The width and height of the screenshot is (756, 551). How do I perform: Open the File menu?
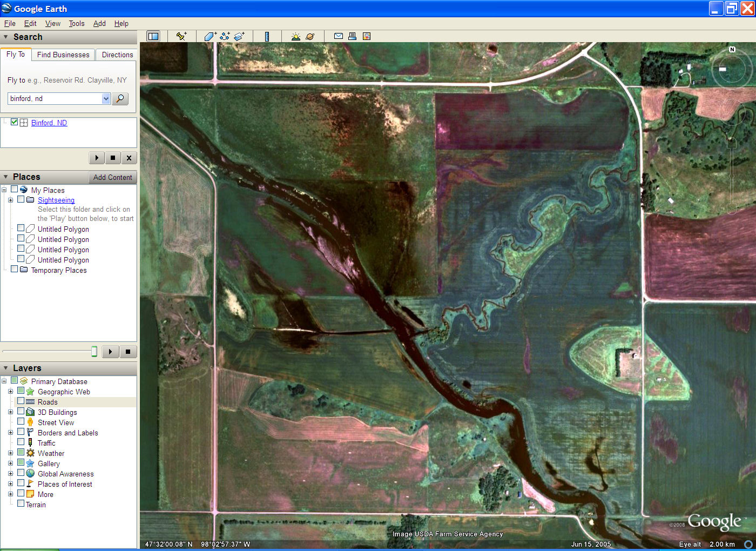(x=10, y=23)
